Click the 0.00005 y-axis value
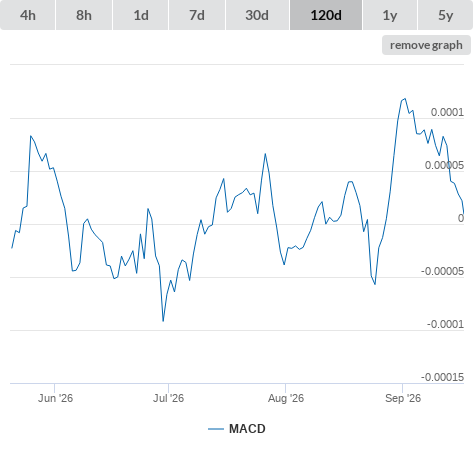Image resolution: width=474 pixels, height=455 pixels. (444, 165)
